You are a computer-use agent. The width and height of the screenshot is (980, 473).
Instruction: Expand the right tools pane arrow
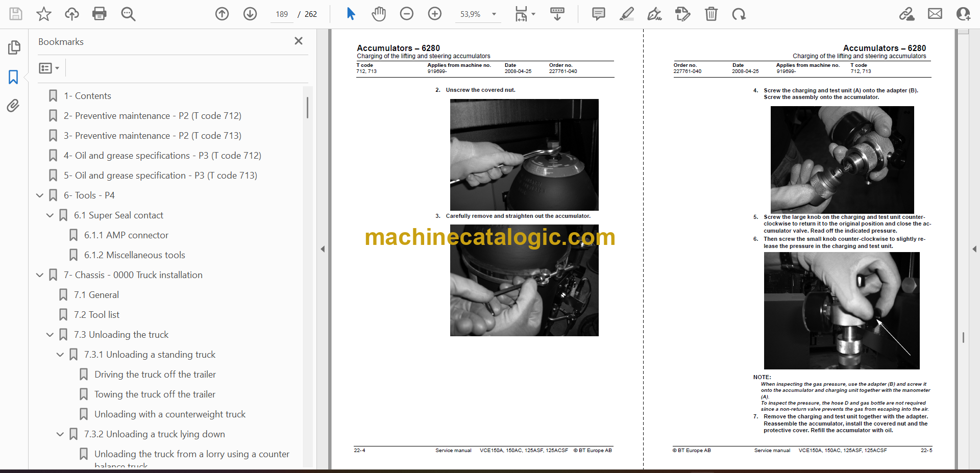click(x=974, y=249)
